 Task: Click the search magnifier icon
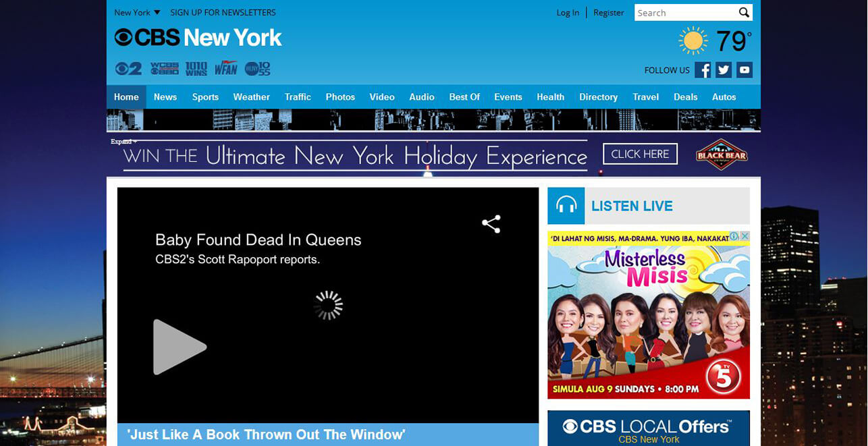(744, 12)
